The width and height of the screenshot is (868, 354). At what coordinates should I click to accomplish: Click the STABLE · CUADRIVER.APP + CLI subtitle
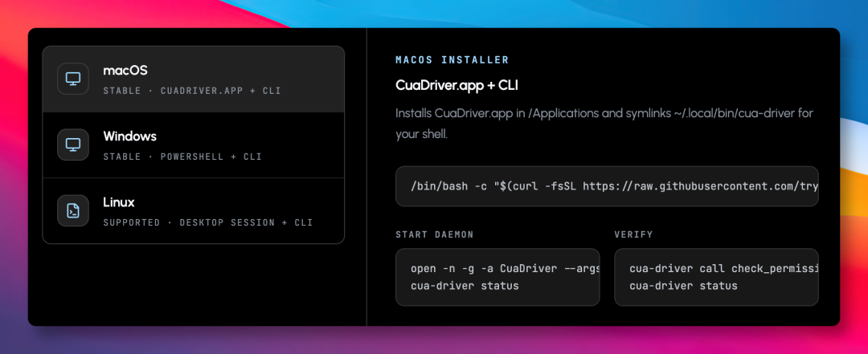click(192, 91)
